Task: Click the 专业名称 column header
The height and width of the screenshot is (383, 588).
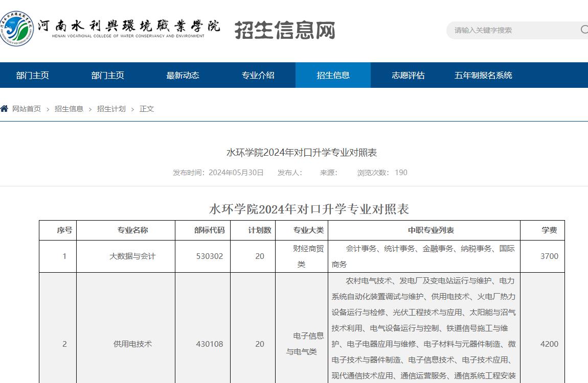Action: click(126, 230)
